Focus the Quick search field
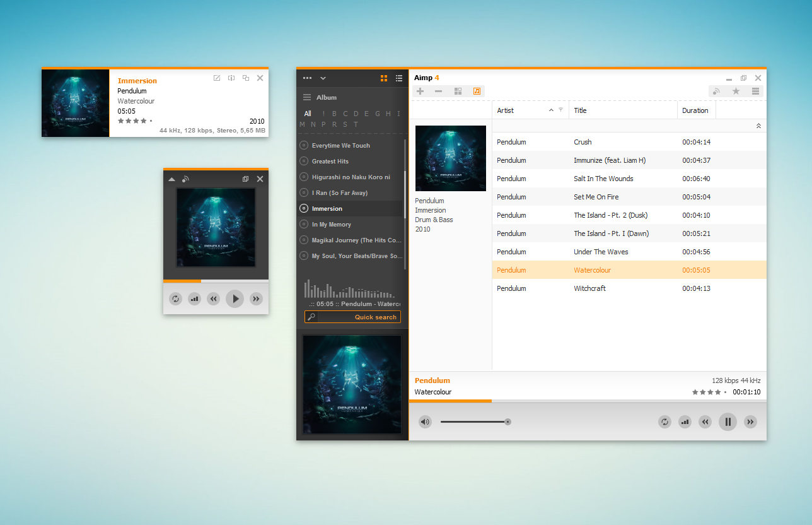 (x=352, y=317)
